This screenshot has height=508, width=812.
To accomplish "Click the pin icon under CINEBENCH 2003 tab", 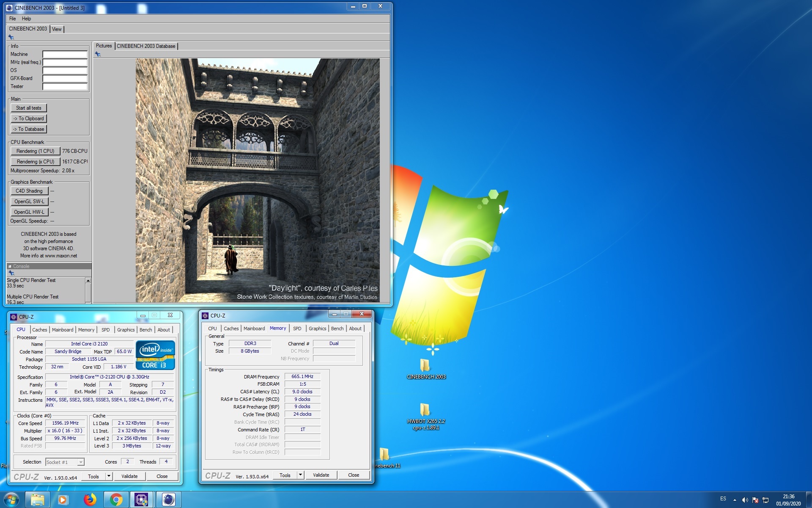I will [x=11, y=37].
